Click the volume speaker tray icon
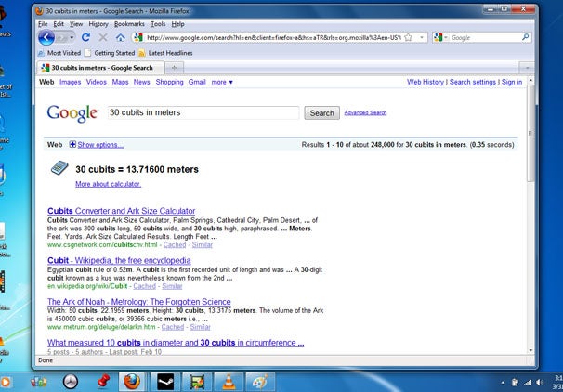 540,383
